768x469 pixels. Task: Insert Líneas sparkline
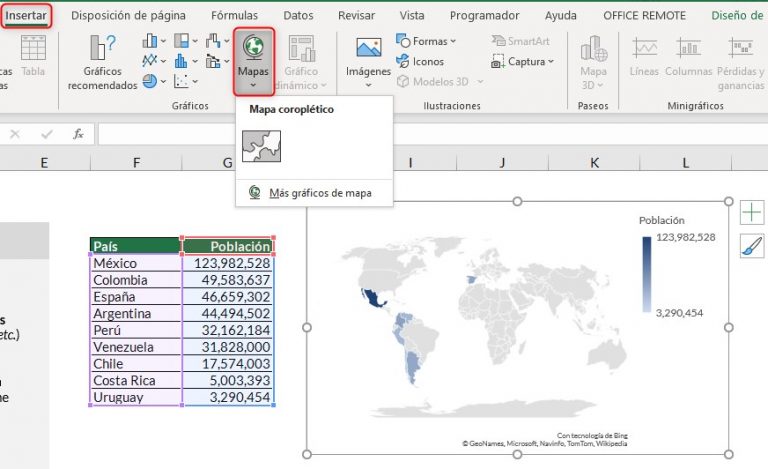pos(644,57)
